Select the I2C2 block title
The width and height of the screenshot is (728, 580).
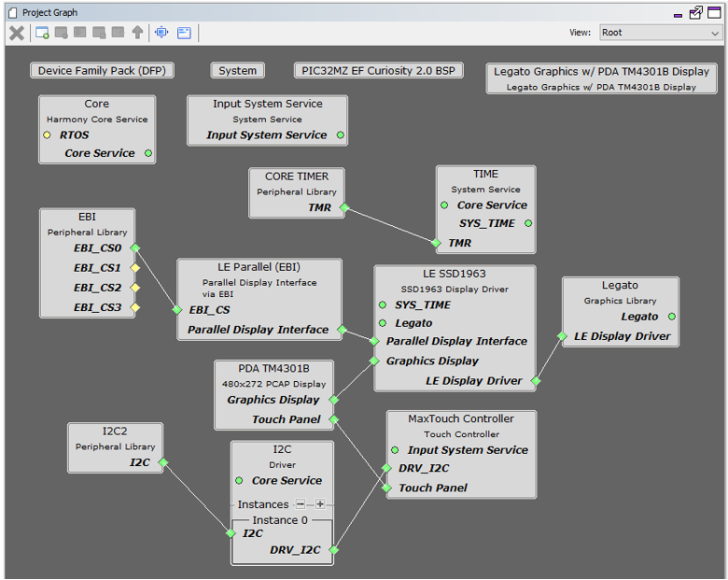115,431
